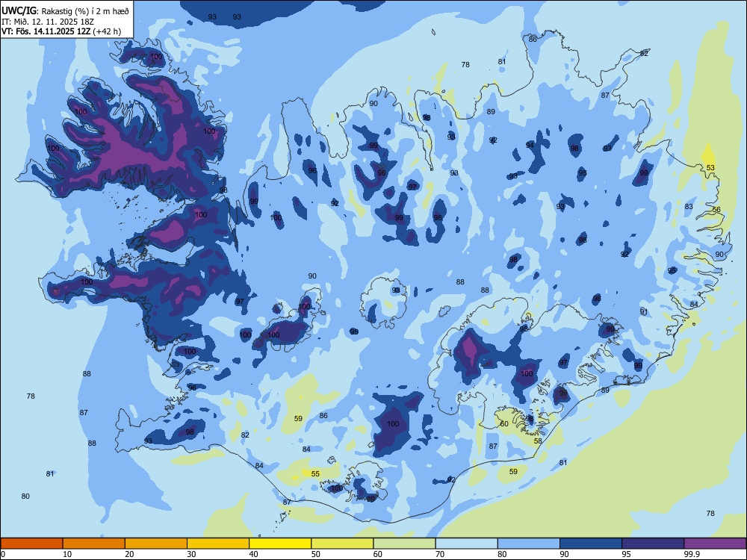Click the humidity value 60 near the southern glacier

click(504, 423)
